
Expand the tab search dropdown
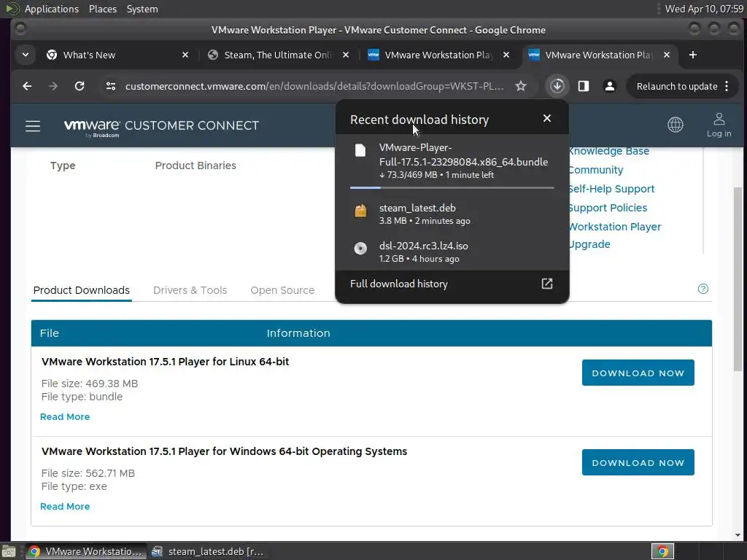pos(26,55)
